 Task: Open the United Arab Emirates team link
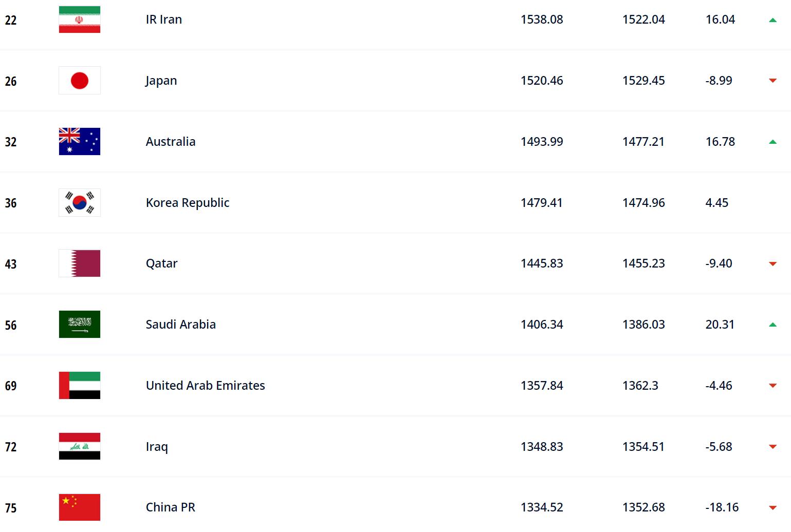pyautogui.click(x=206, y=386)
